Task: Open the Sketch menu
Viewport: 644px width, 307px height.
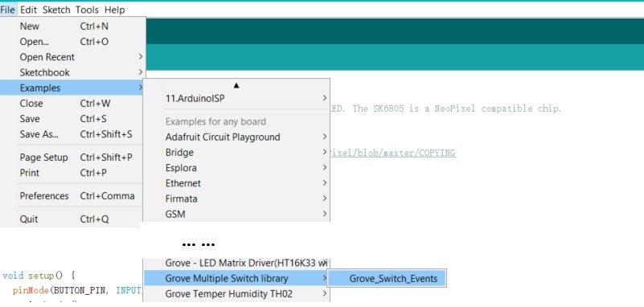Action: click(x=56, y=10)
